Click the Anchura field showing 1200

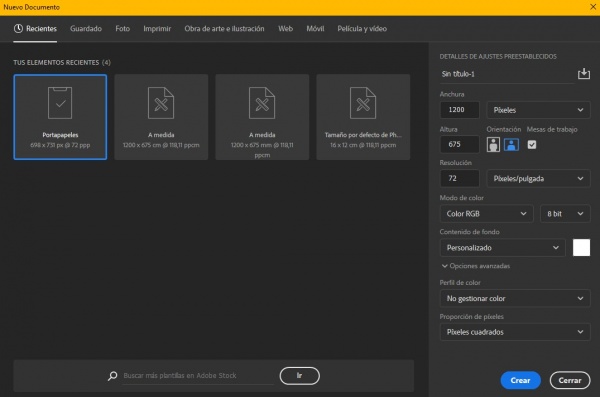[460, 110]
